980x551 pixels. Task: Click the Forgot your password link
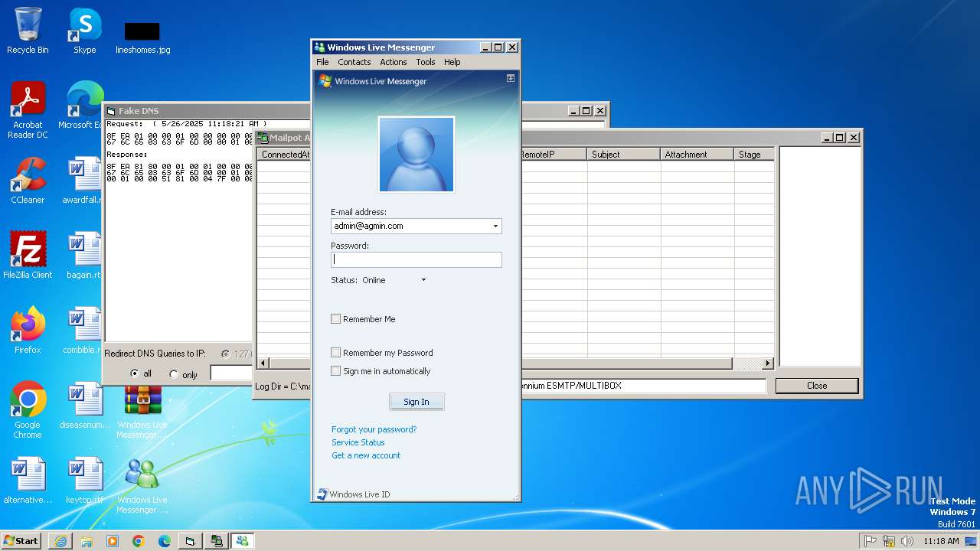[x=374, y=429]
